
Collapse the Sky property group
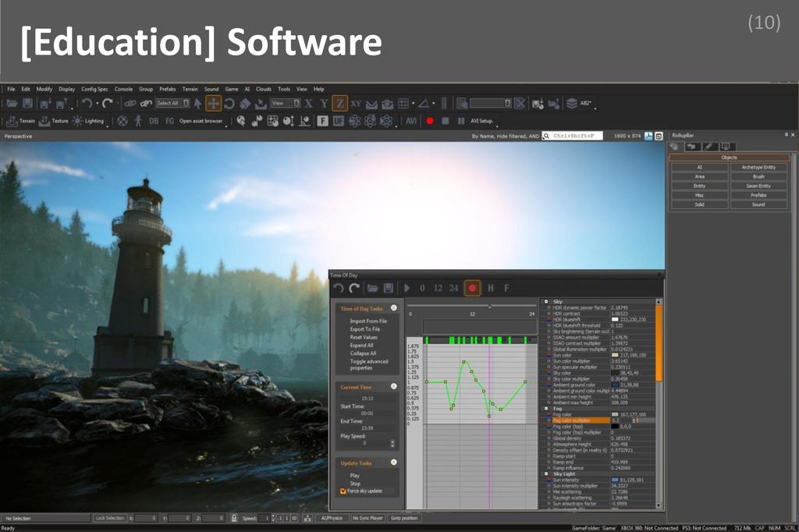(x=546, y=302)
